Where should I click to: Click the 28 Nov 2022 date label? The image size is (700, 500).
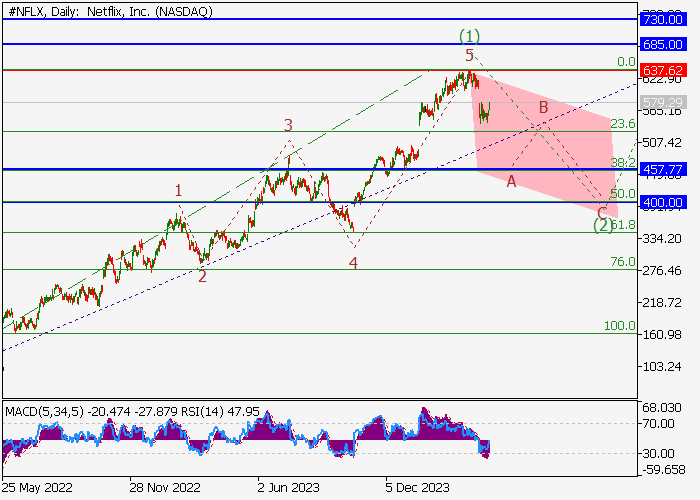pos(165,488)
